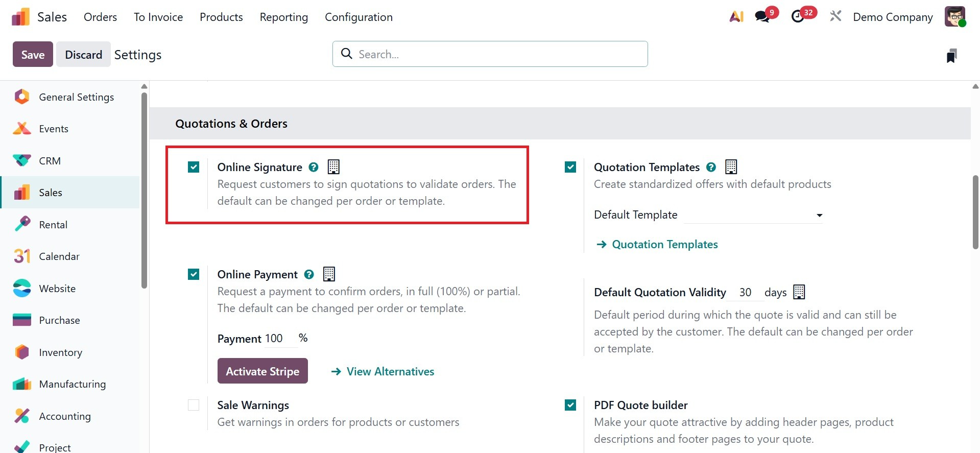This screenshot has height=453, width=980.
Task: Expand the Default Template dropdown
Action: pos(753,215)
